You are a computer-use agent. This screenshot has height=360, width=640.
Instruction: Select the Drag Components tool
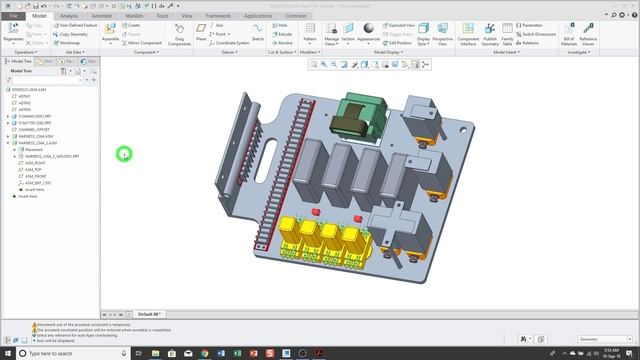coord(179,29)
